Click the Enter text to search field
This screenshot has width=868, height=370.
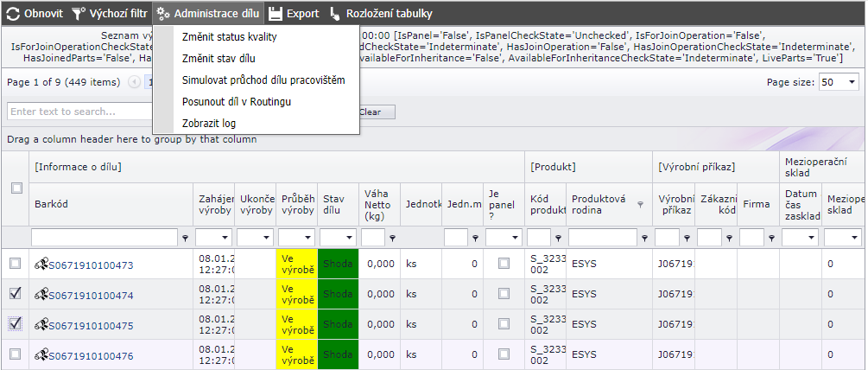point(78,112)
